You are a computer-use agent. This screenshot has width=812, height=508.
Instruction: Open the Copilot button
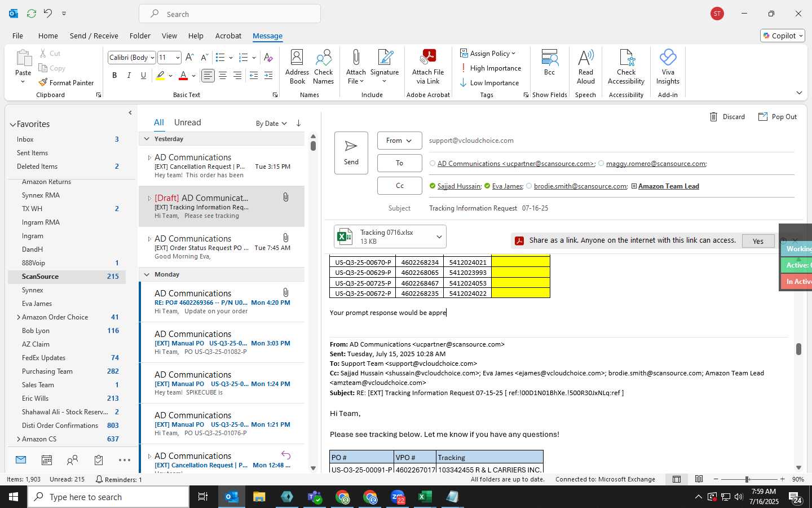click(x=783, y=36)
